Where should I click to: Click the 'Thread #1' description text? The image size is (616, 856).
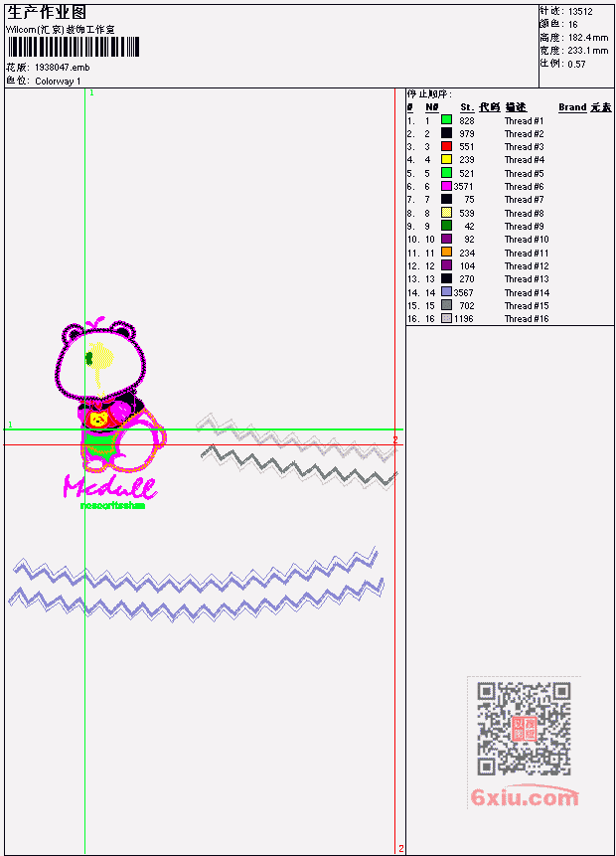point(524,120)
